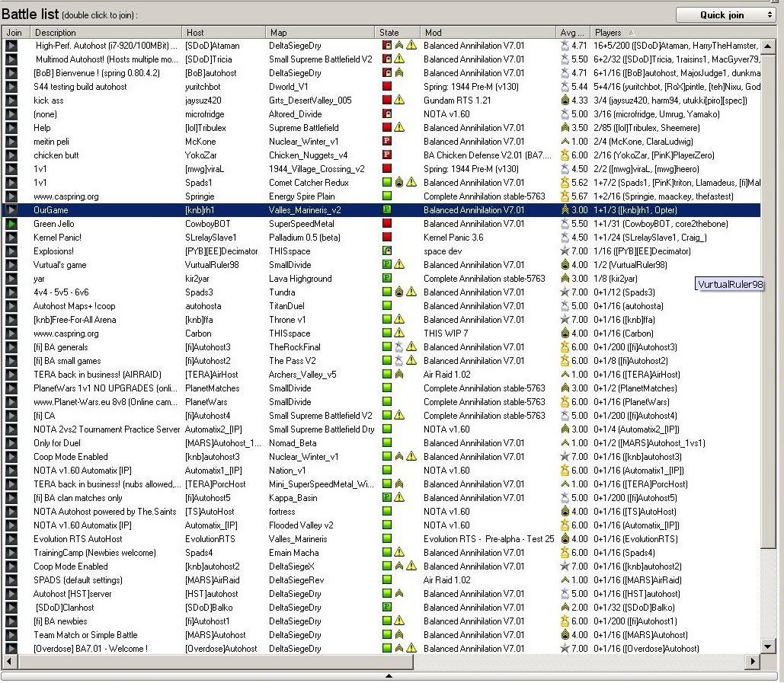
Task: Expand panel with bottom splitter arrow
Action: [x=389, y=676]
